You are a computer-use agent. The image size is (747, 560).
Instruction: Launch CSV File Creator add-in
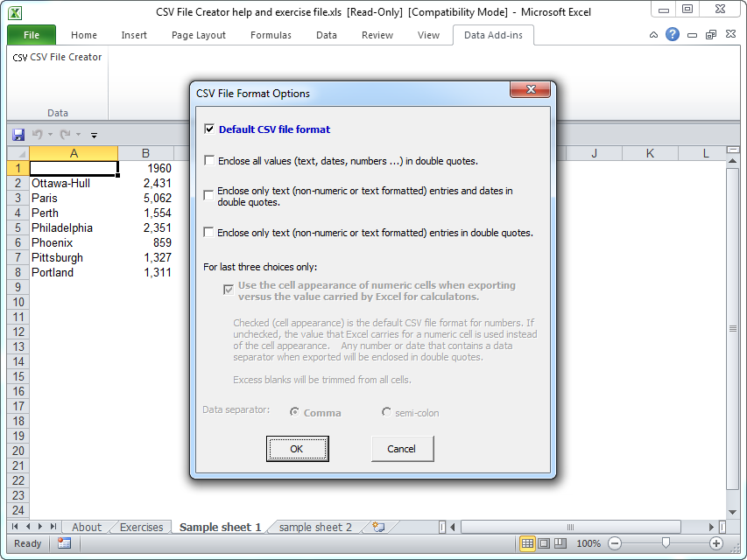pos(57,57)
